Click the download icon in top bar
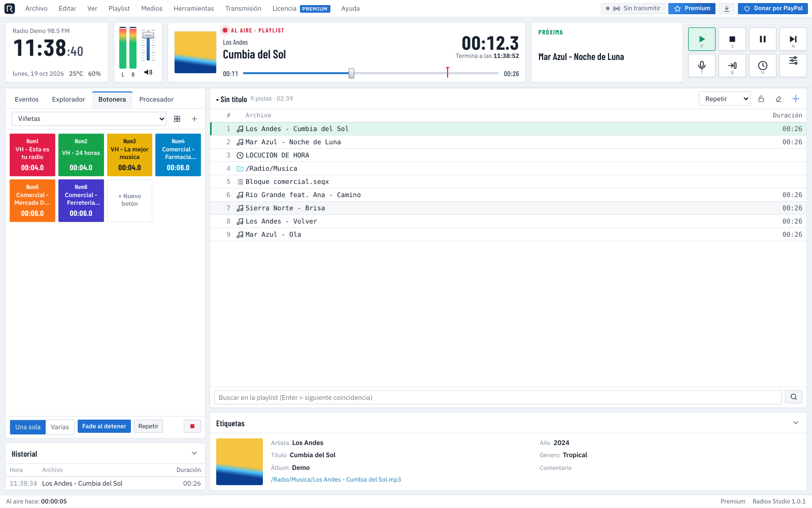 (x=727, y=9)
